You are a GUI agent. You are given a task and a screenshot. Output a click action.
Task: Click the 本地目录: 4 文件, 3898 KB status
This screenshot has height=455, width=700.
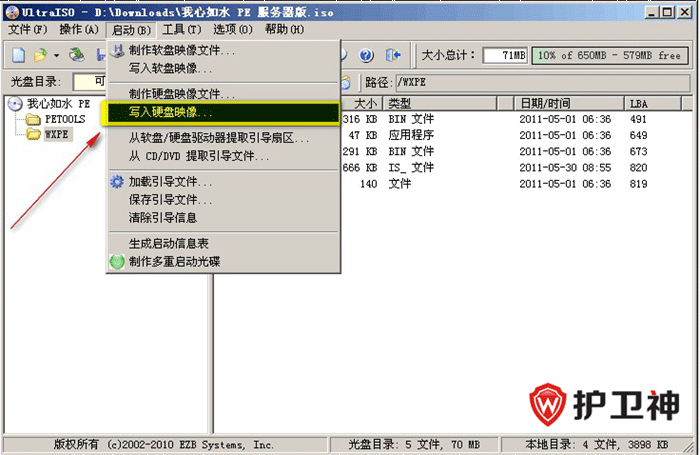pos(596,445)
